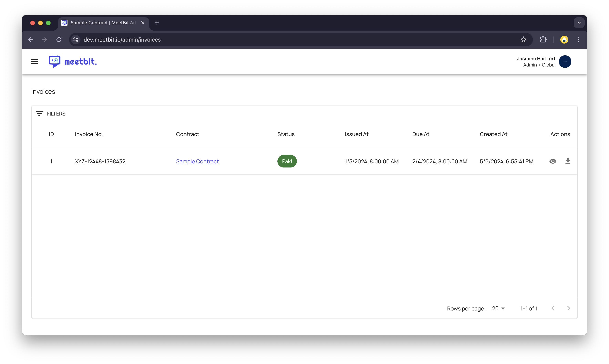609x364 pixels.
Task: Click Jasmine Hartfort's profile avatar
Action: (x=565, y=62)
